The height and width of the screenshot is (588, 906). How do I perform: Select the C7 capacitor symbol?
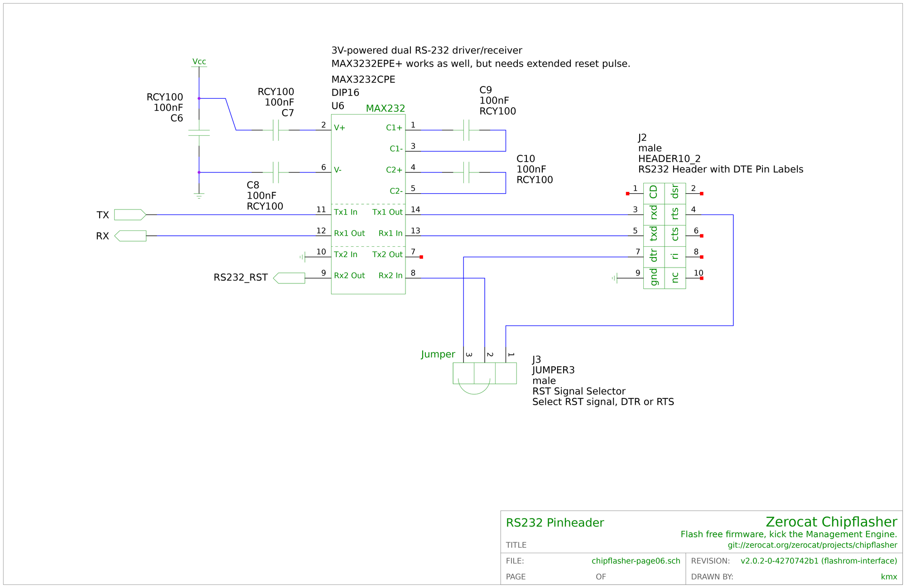[275, 130]
